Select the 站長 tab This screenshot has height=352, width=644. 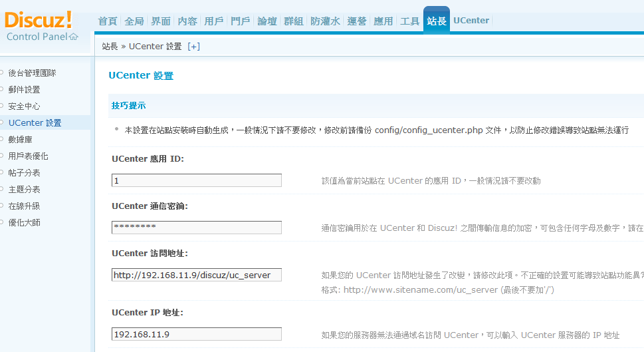[436, 21]
